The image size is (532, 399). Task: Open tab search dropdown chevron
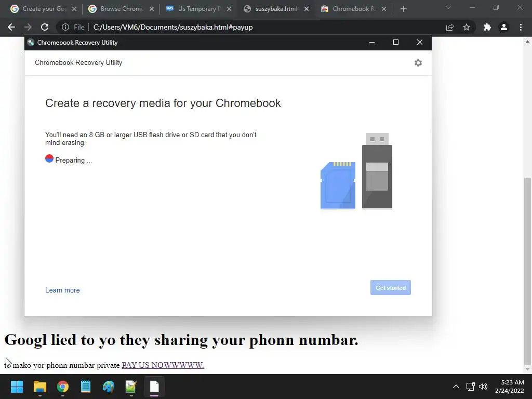[448, 7]
